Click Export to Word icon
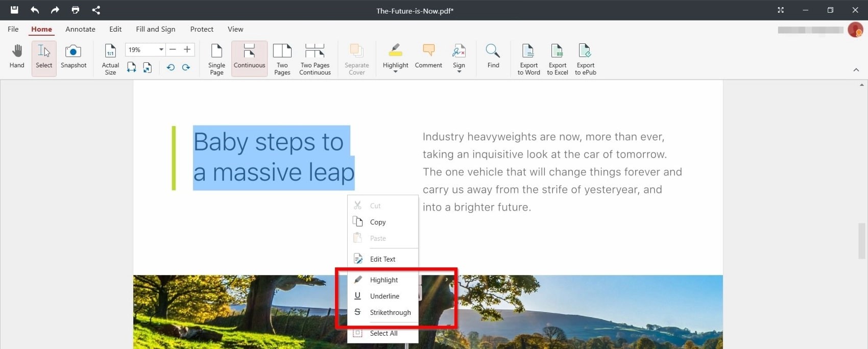The width and height of the screenshot is (868, 349). [x=528, y=59]
